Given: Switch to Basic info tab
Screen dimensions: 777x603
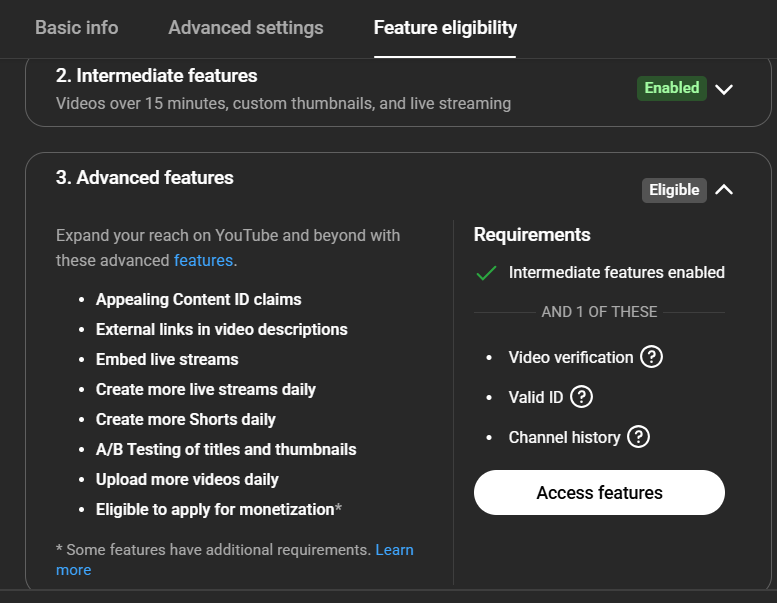Looking at the screenshot, I should [77, 28].
